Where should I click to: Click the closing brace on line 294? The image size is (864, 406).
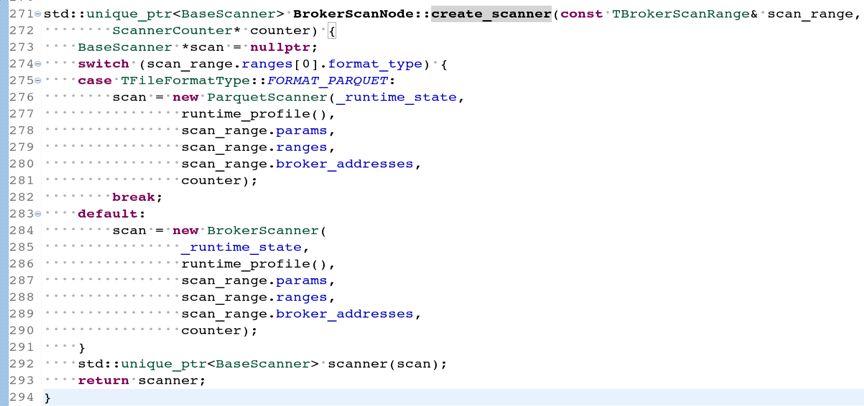(47, 397)
